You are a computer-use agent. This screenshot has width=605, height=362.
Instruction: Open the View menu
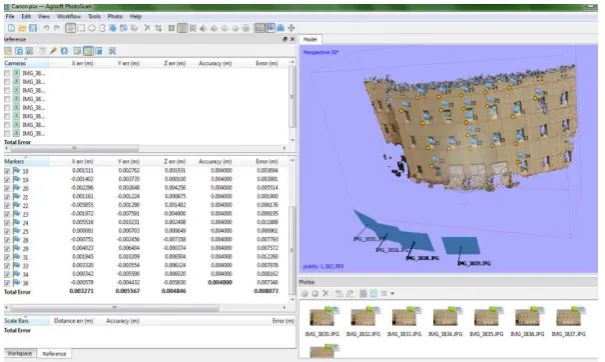(44, 16)
